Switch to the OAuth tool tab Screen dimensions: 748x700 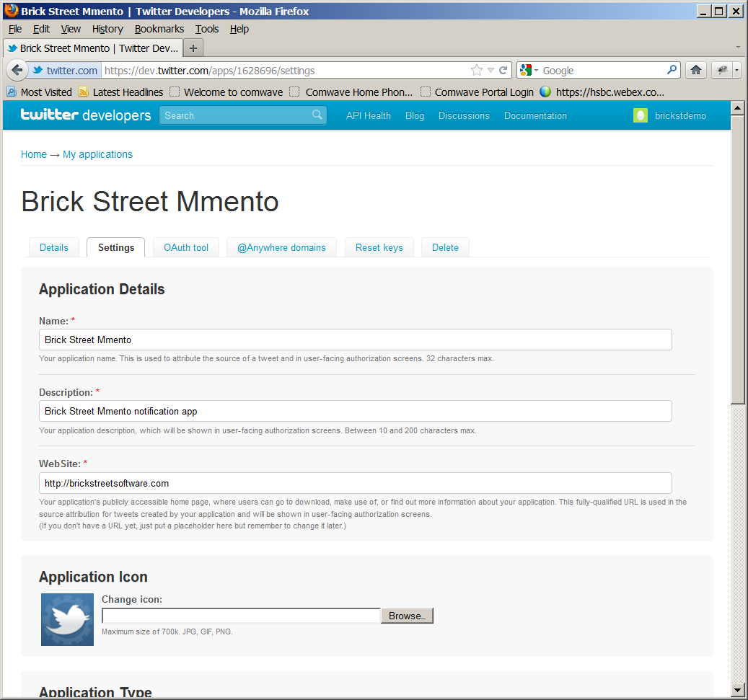click(x=186, y=247)
